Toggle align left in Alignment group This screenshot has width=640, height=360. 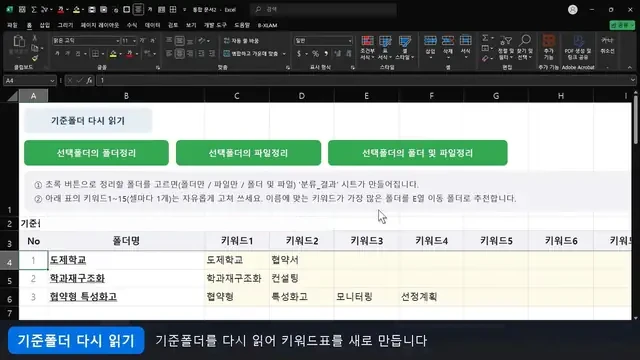pyautogui.click(x=169, y=53)
